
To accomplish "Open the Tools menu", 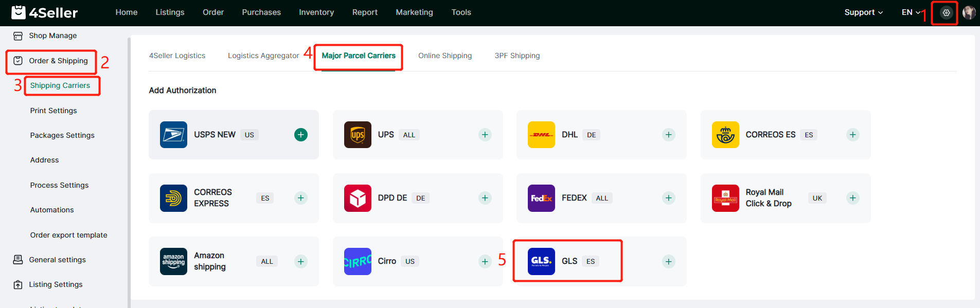I will (x=461, y=12).
